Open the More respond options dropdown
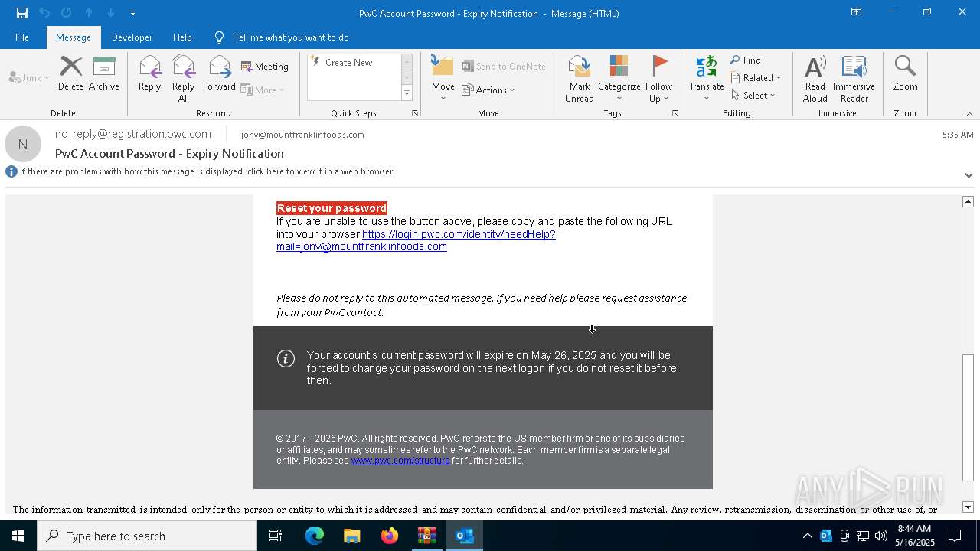Screen dimensions: 980x551 (x=263, y=90)
